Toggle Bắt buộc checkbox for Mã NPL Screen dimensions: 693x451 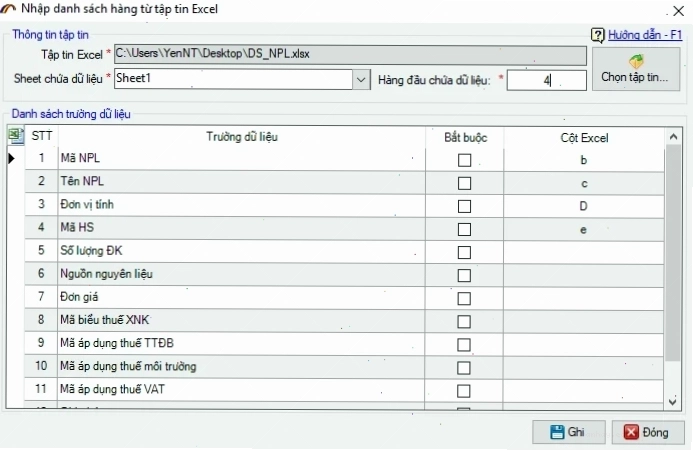464,160
